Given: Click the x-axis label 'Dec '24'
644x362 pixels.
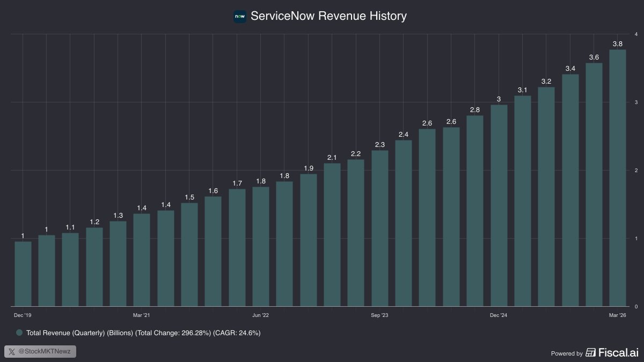Looking at the screenshot, I should pyautogui.click(x=499, y=315).
